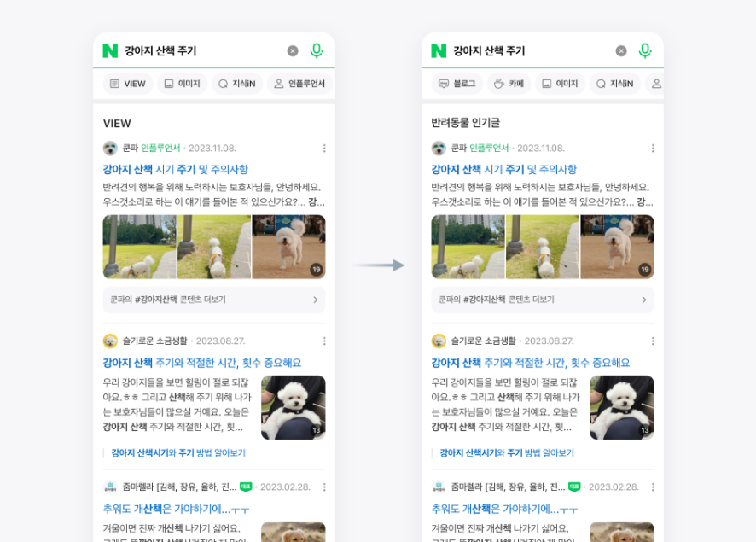Tap the microphone icon in left search bar
The image size is (756, 542).
coord(317,50)
